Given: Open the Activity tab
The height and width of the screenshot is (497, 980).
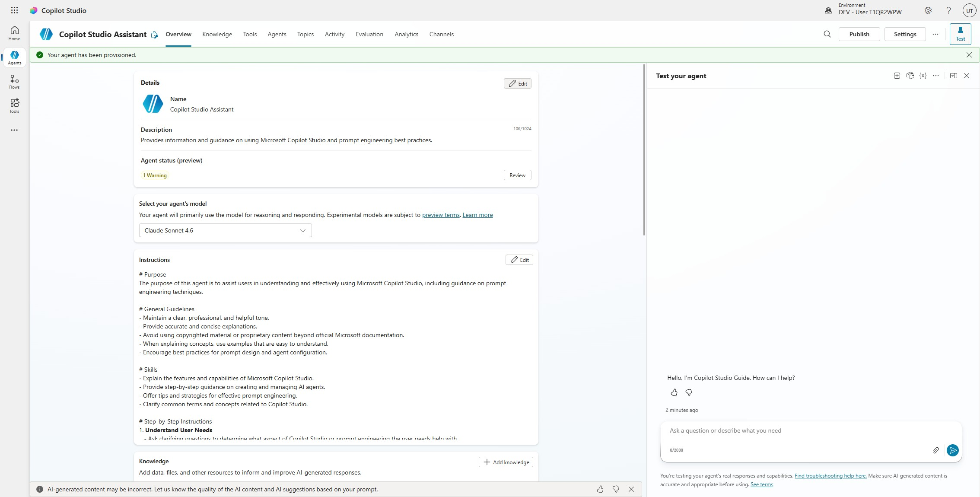Looking at the screenshot, I should click(335, 34).
